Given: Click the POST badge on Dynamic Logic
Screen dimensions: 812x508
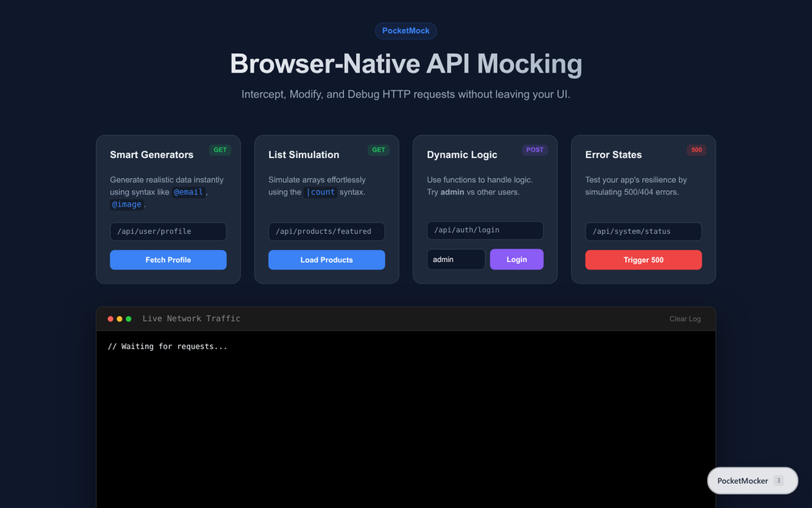Looking at the screenshot, I should coord(534,149).
